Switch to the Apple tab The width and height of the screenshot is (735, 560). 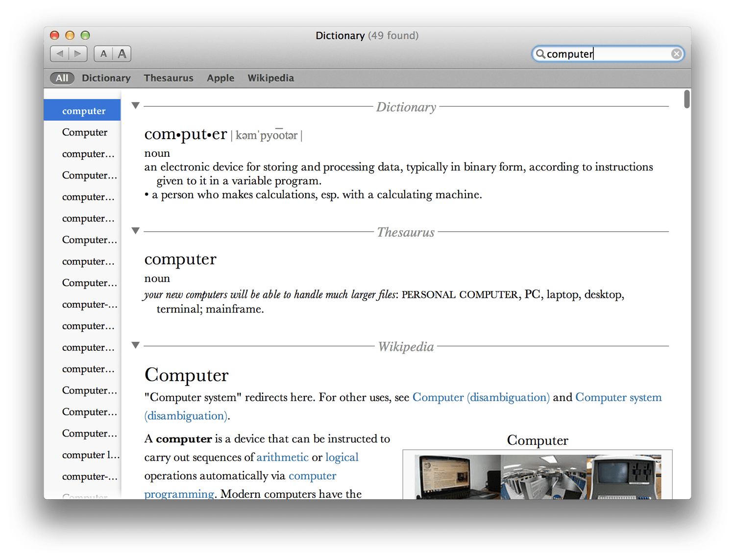click(220, 78)
